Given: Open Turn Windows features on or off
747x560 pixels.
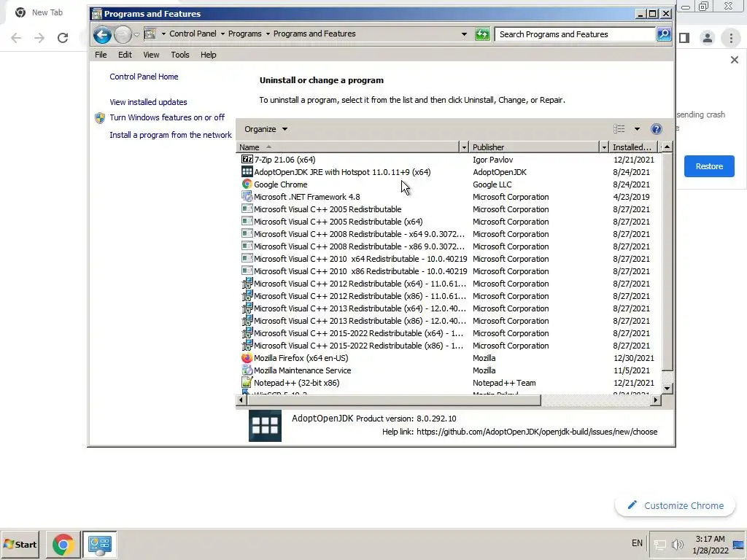Looking at the screenshot, I should coord(167,117).
